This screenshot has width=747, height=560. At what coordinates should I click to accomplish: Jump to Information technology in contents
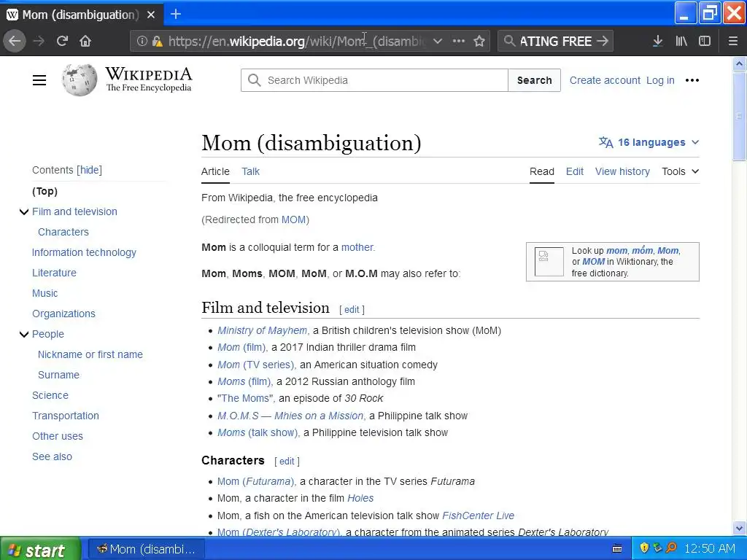pyautogui.click(x=84, y=252)
